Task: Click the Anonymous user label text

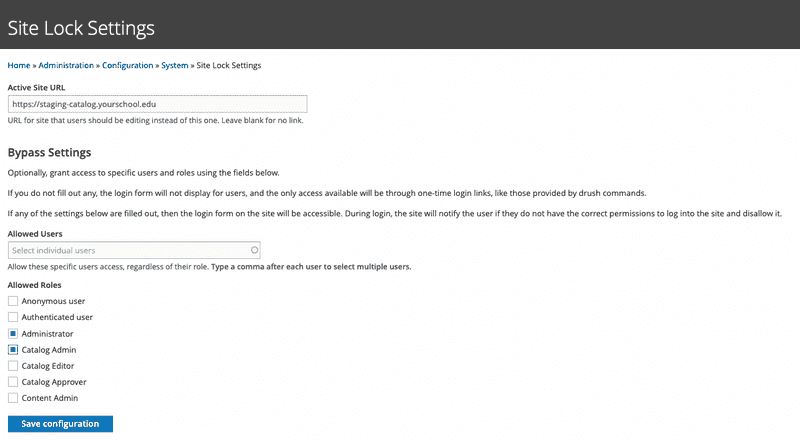Action: pos(53,301)
